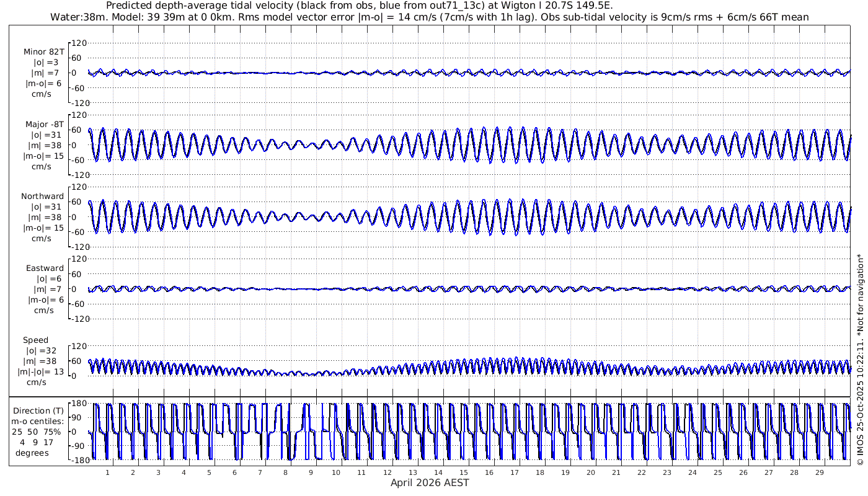Select day 23 on the date axis
The image size is (868, 496).
[x=666, y=472]
